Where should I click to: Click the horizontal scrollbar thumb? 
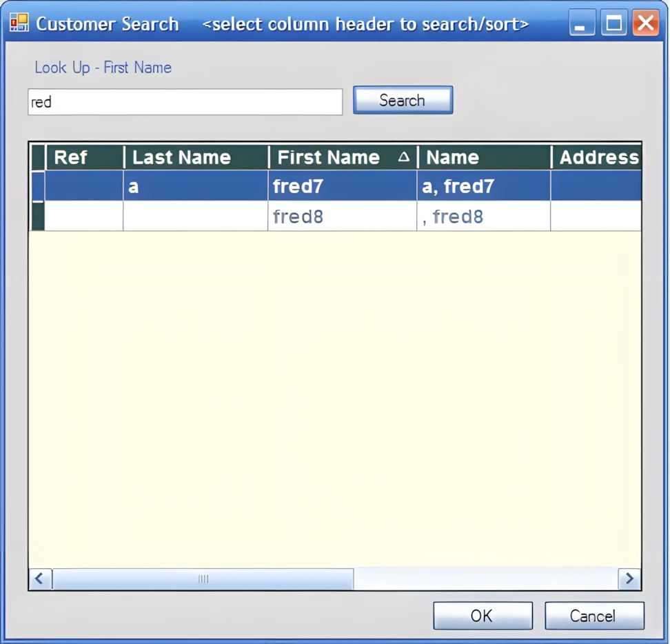203,578
